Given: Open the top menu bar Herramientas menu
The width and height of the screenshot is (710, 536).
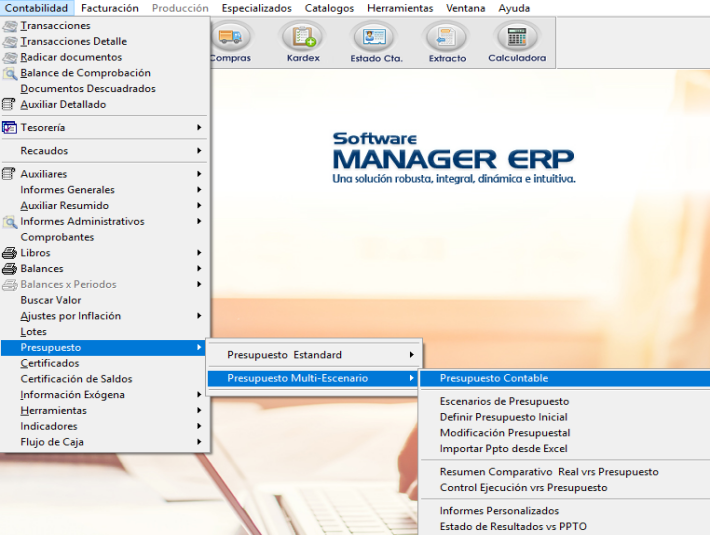Looking at the screenshot, I should click(400, 8).
